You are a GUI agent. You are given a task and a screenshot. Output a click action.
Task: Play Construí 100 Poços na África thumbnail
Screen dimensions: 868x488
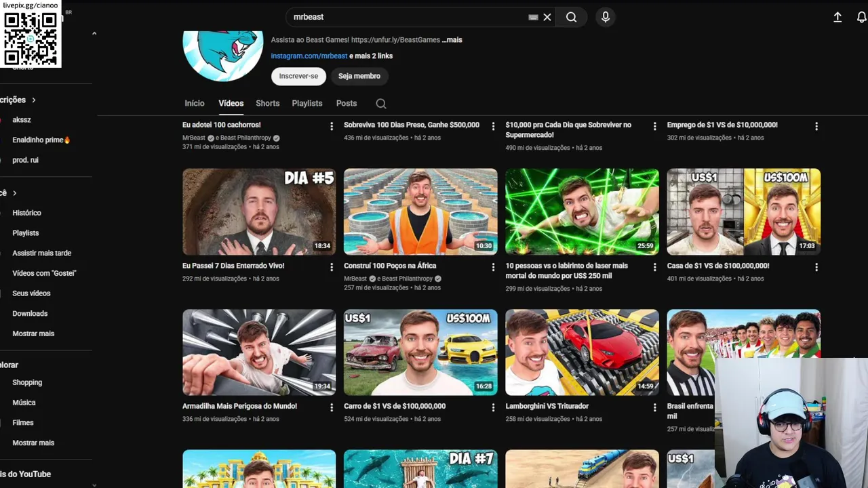tap(420, 211)
